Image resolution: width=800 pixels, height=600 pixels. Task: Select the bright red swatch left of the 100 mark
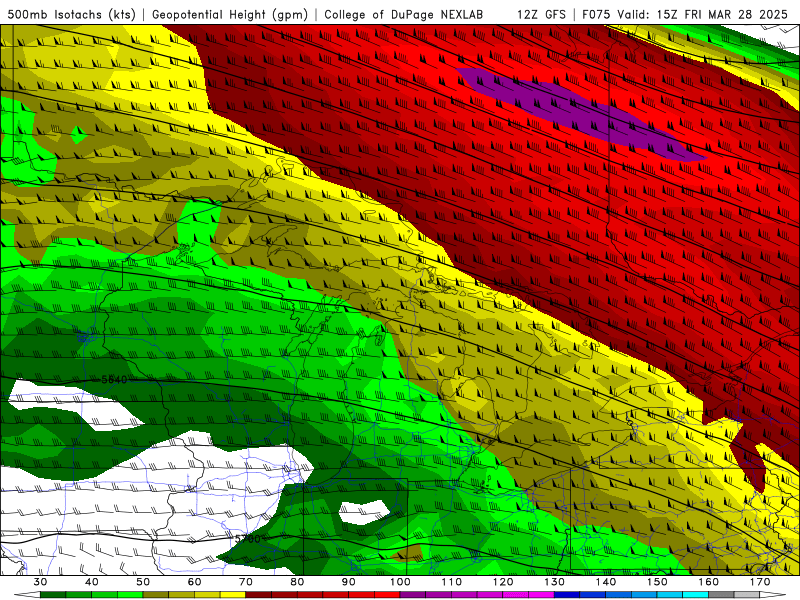(x=388, y=595)
